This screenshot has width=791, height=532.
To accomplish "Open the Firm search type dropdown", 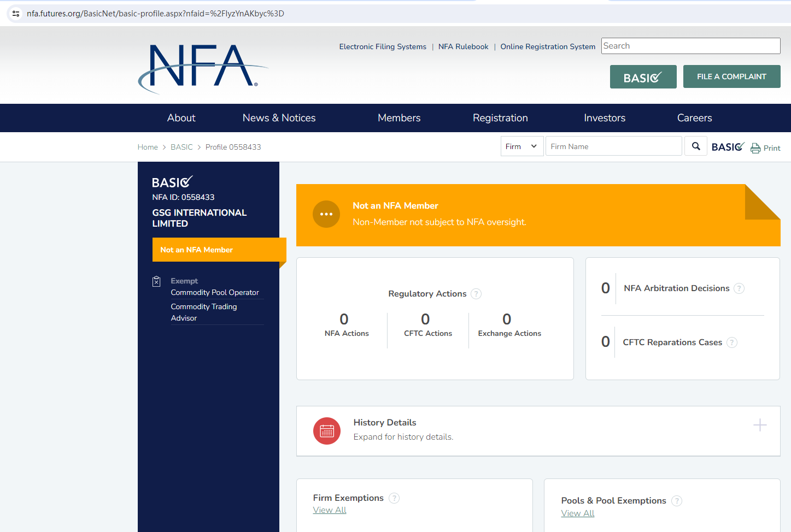I will pos(522,146).
